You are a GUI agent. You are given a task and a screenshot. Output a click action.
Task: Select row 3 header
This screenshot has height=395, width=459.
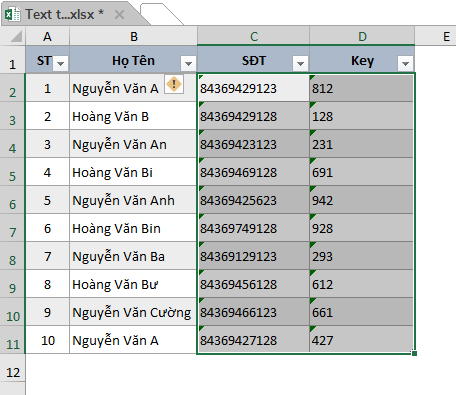tap(13, 116)
